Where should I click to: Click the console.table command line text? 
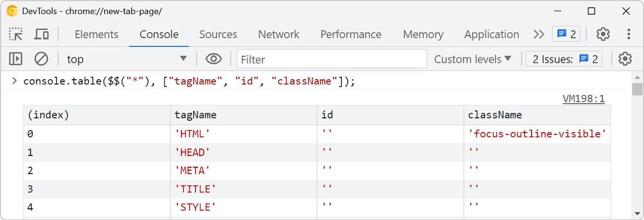[189, 82]
